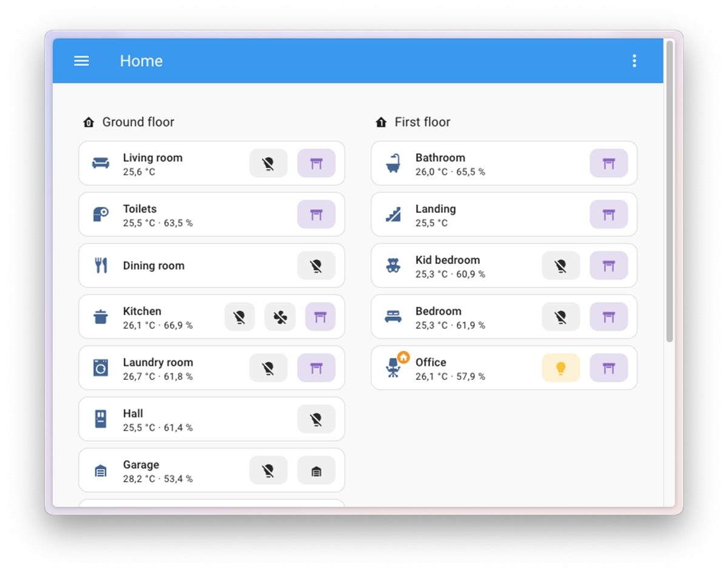Toggle the Kitchen fan button

[280, 317]
